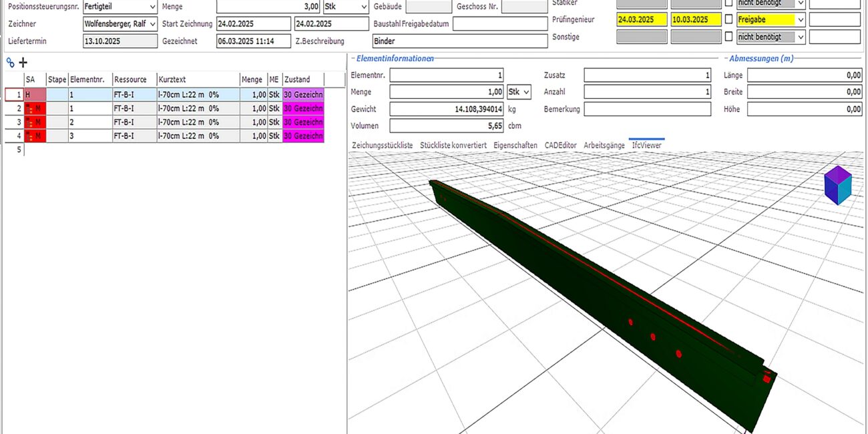Click the 3D orientation cube in viewer

pyautogui.click(x=837, y=185)
